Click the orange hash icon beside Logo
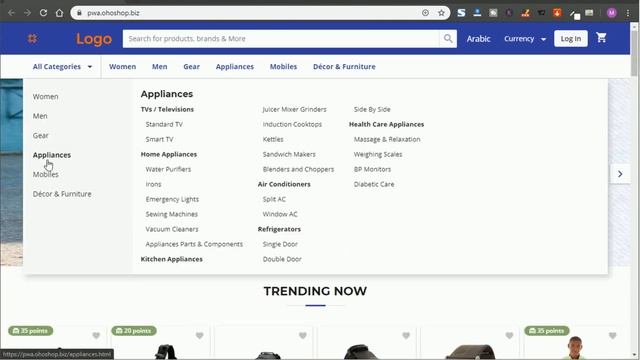The image size is (640, 360). (x=32, y=38)
